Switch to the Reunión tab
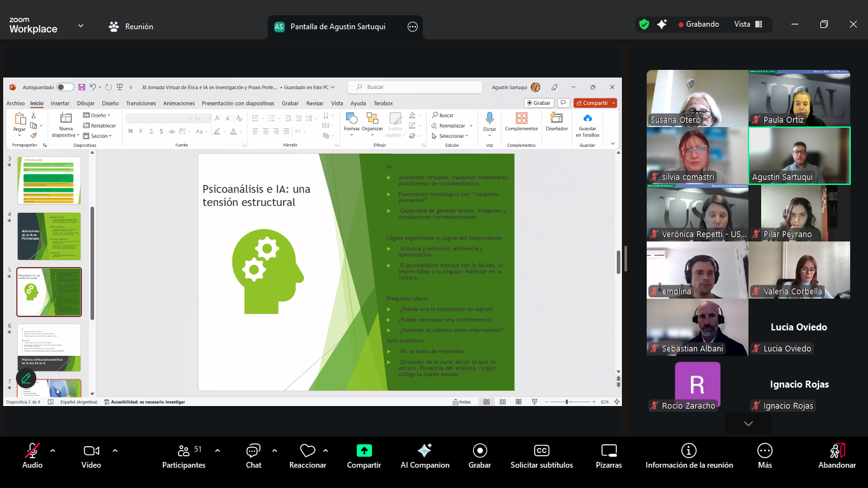The image size is (868, 488). 131,27
